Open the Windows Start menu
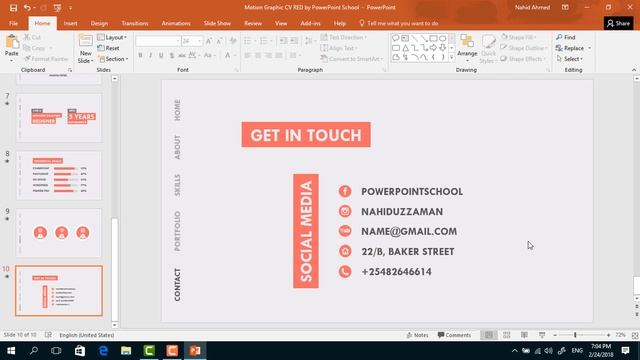The image size is (640, 360). click(x=11, y=351)
